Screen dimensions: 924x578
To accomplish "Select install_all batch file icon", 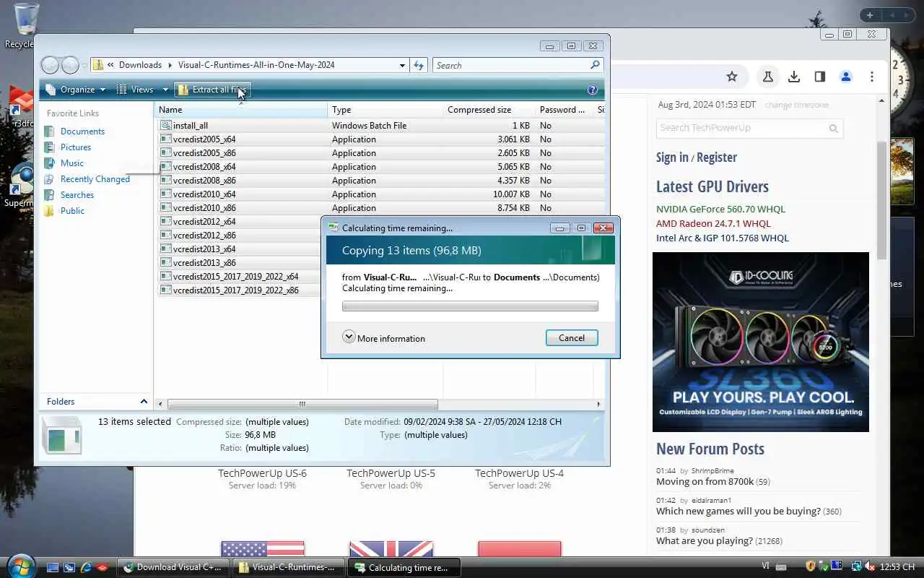I will click(165, 126).
